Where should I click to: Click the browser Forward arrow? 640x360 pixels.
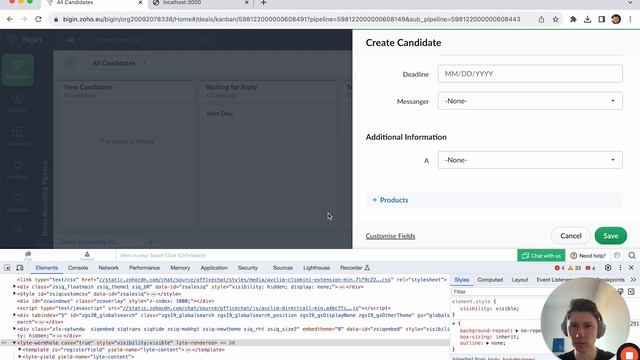click(24, 19)
